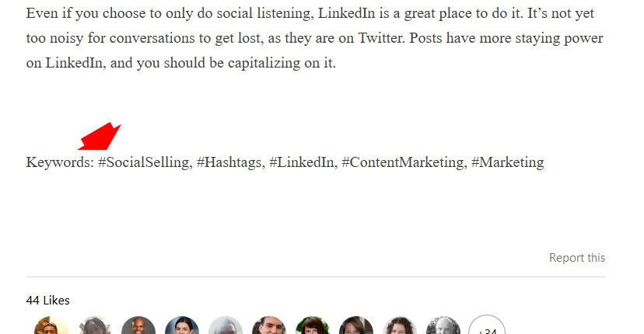The image size is (644, 334).
Task: Open the black-and-white bald man's avatar
Action: click(x=443, y=325)
